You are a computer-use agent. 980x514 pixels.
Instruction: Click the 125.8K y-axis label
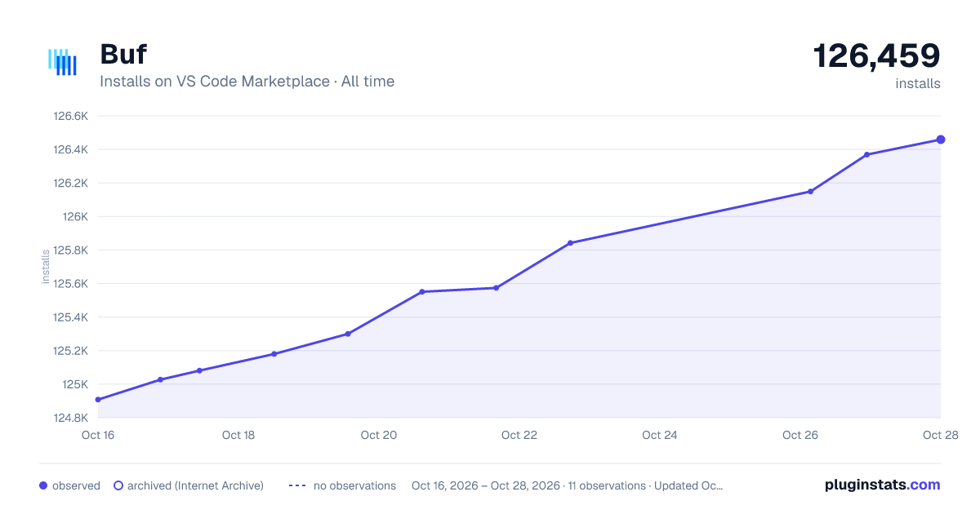pyautogui.click(x=70, y=250)
